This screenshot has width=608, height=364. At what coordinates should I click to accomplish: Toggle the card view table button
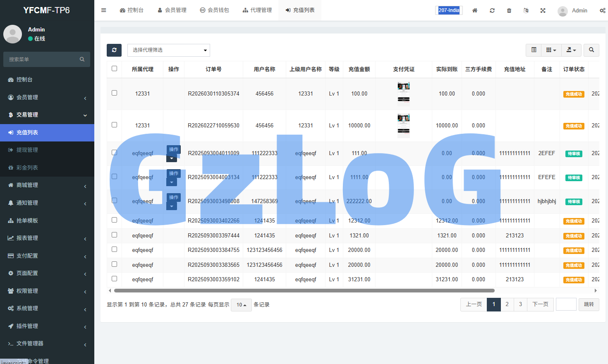click(x=534, y=50)
